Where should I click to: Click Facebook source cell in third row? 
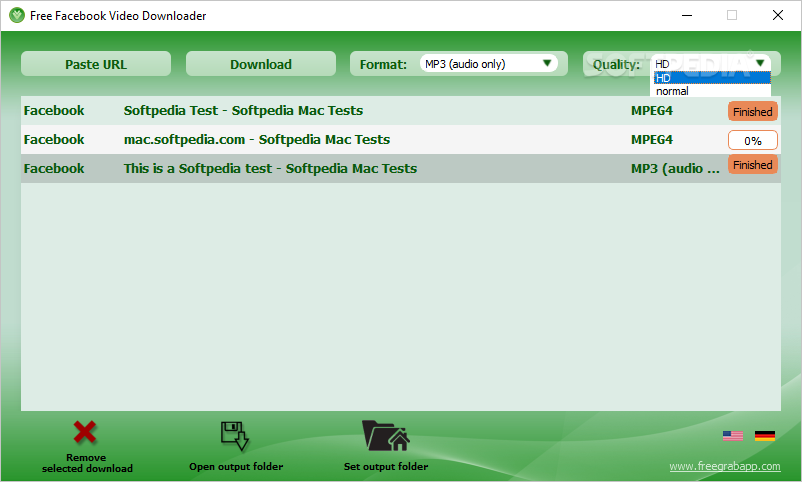pyautogui.click(x=54, y=169)
